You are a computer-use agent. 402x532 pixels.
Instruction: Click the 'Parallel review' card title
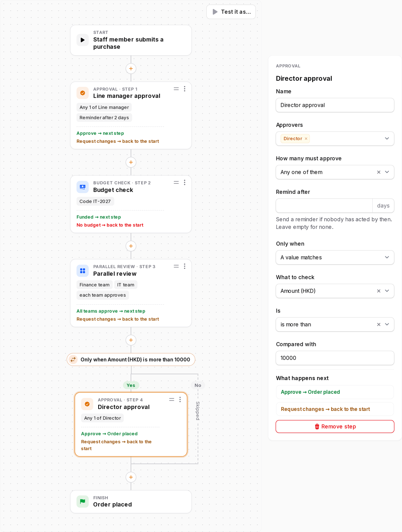click(115, 274)
